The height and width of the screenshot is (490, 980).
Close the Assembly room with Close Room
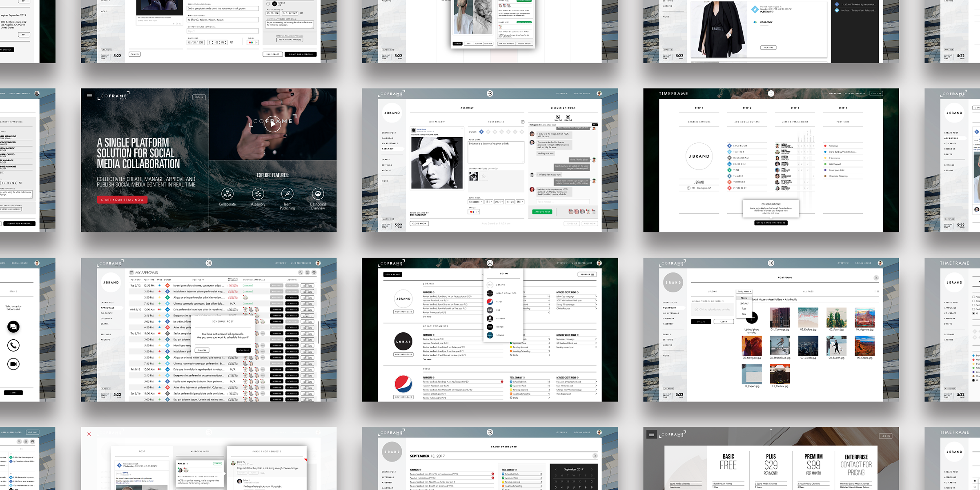pos(419,224)
